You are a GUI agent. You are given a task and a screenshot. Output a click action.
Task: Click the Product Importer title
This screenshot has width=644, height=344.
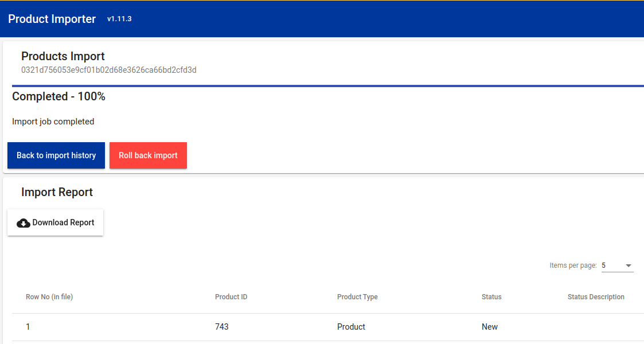point(52,19)
